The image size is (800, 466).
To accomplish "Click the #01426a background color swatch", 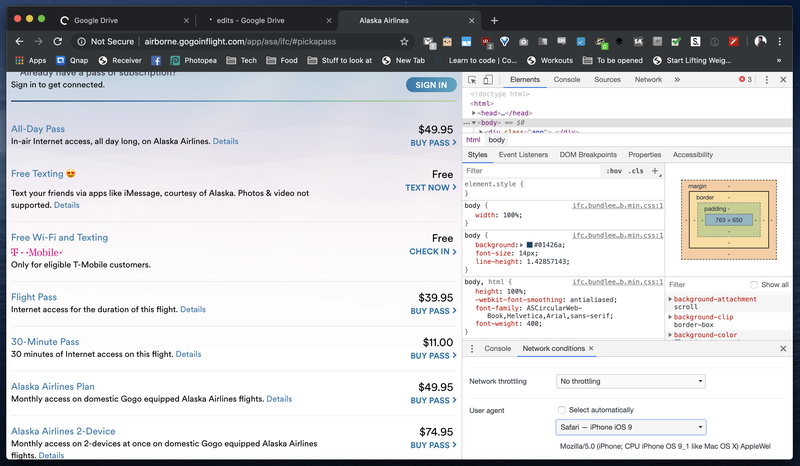I will click(x=530, y=245).
